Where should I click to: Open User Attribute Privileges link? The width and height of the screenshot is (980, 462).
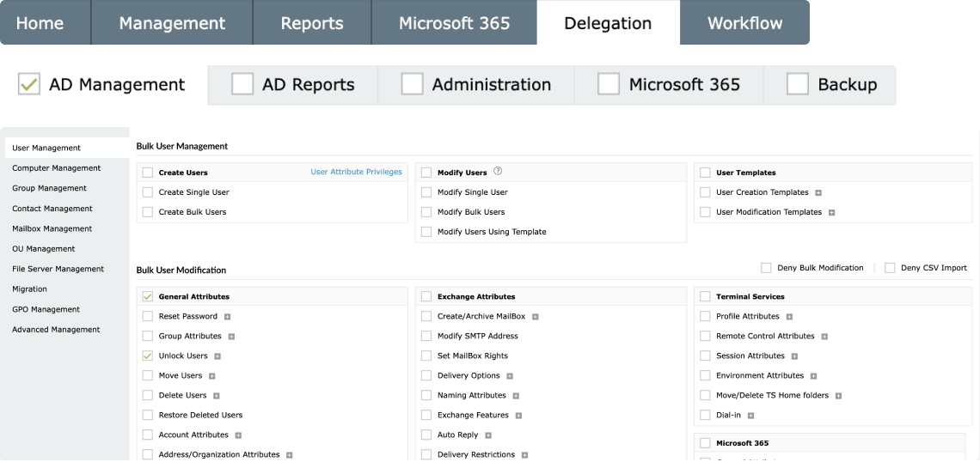[356, 172]
